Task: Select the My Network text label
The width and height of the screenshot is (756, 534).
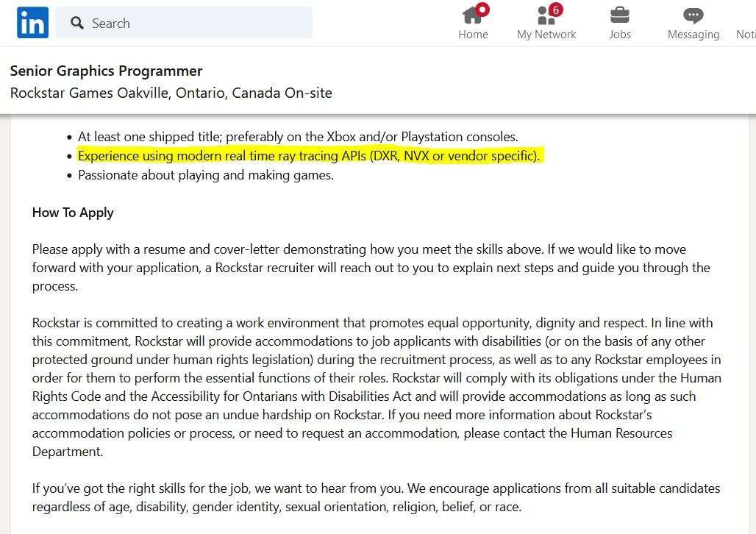Action: tap(546, 35)
